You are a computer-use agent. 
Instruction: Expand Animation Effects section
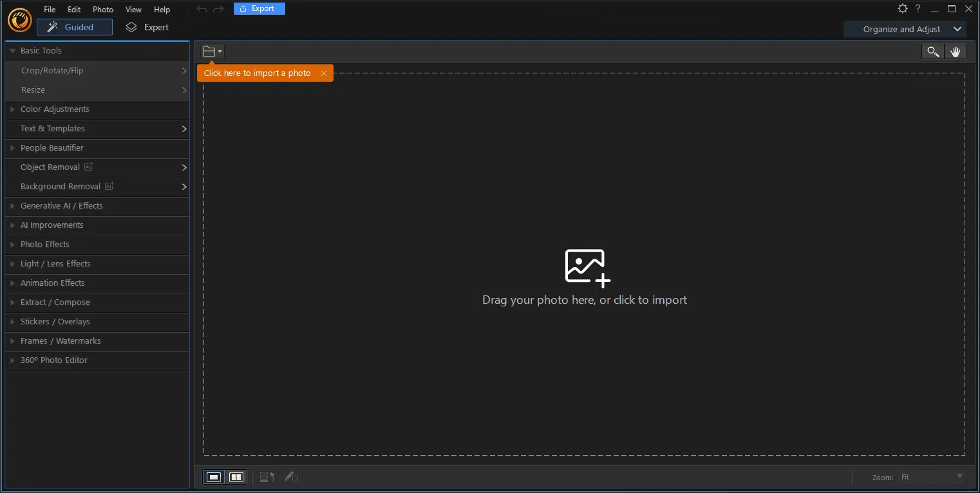(x=97, y=283)
